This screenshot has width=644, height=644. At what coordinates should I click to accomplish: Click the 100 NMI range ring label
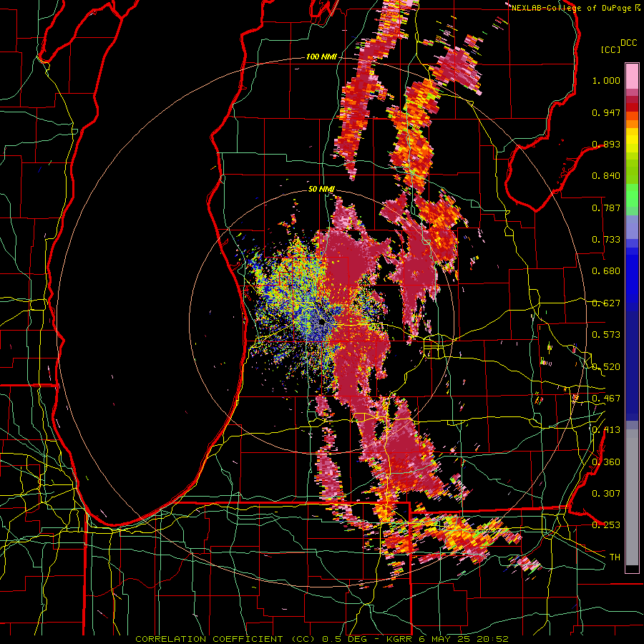(321, 57)
